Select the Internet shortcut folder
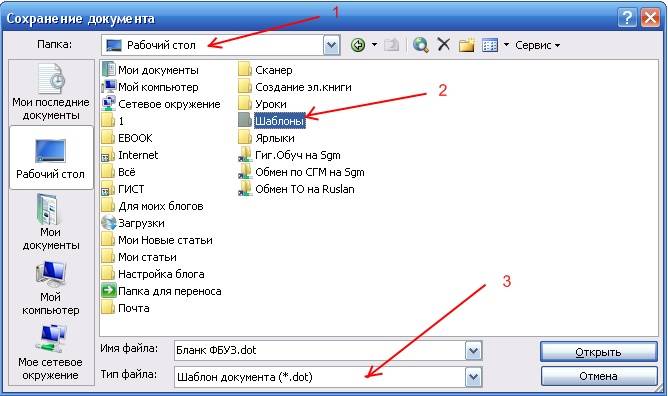 (x=130, y=155)
